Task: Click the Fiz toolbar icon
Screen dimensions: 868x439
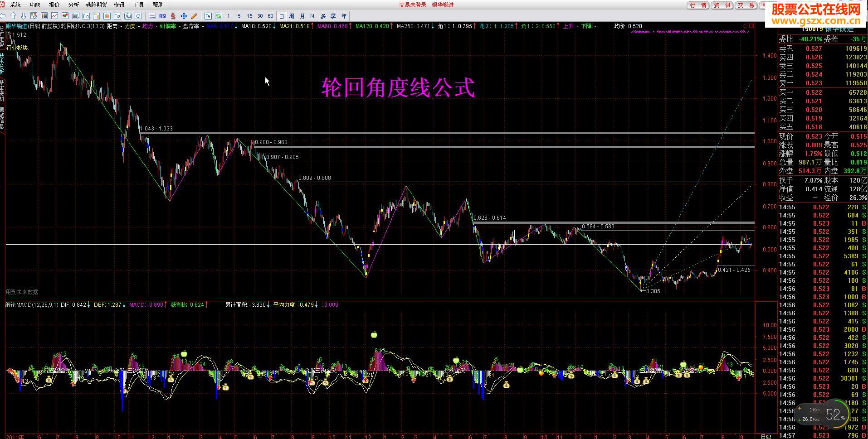Action: [117, 16]
